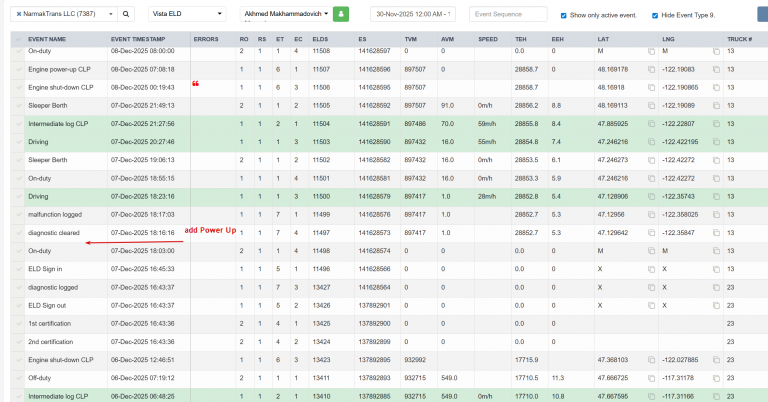Copy latitude 47.12956 on malfunction logged row
This screenshot has width=768, height=402.
[651, 215]
